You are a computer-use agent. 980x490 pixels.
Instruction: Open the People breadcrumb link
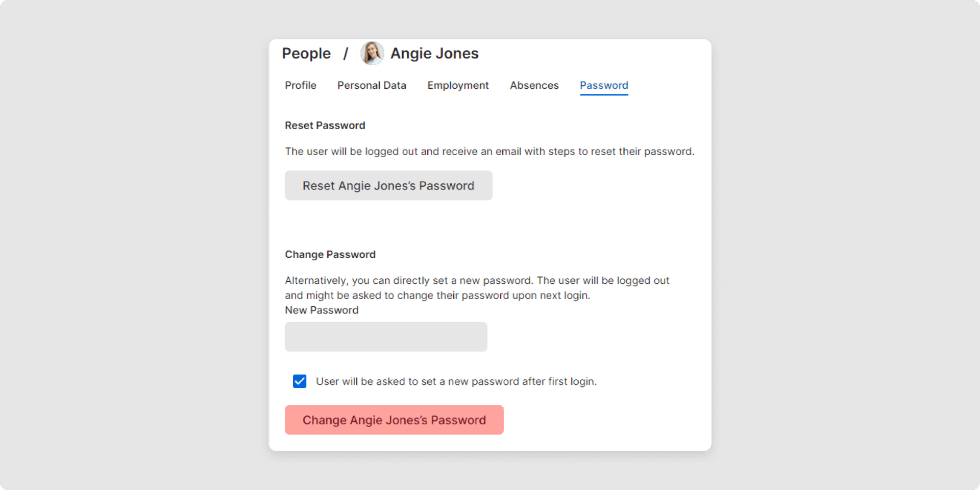tap(306, 53)
